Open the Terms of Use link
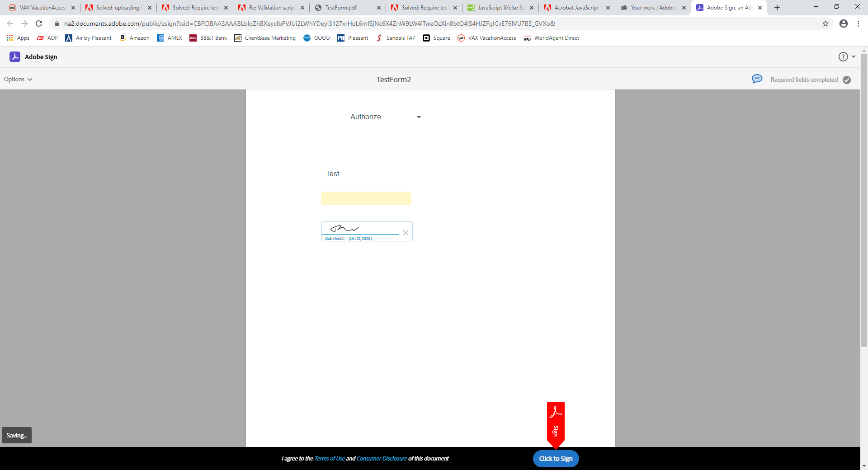Viewport: 868px width, 470px height. click(330, 458)
